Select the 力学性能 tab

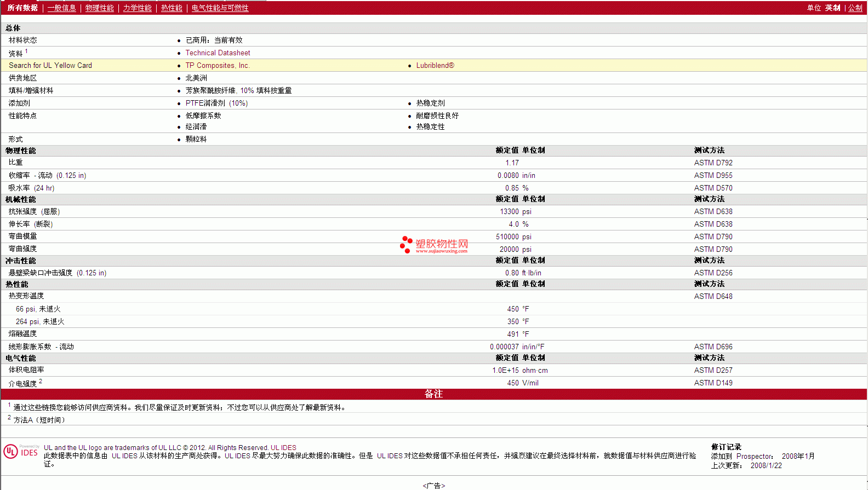tap(138, 8)
